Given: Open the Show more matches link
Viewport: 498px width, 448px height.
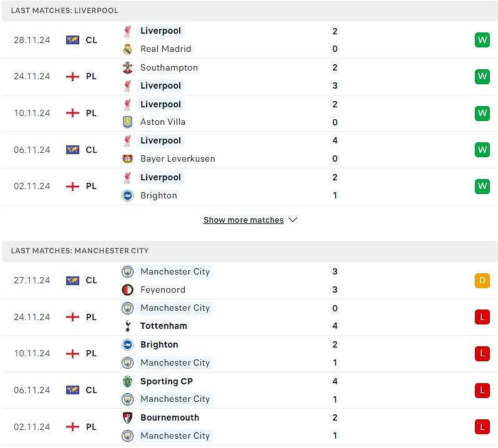Looking at the screenshot, I should [x=243, y=220].
